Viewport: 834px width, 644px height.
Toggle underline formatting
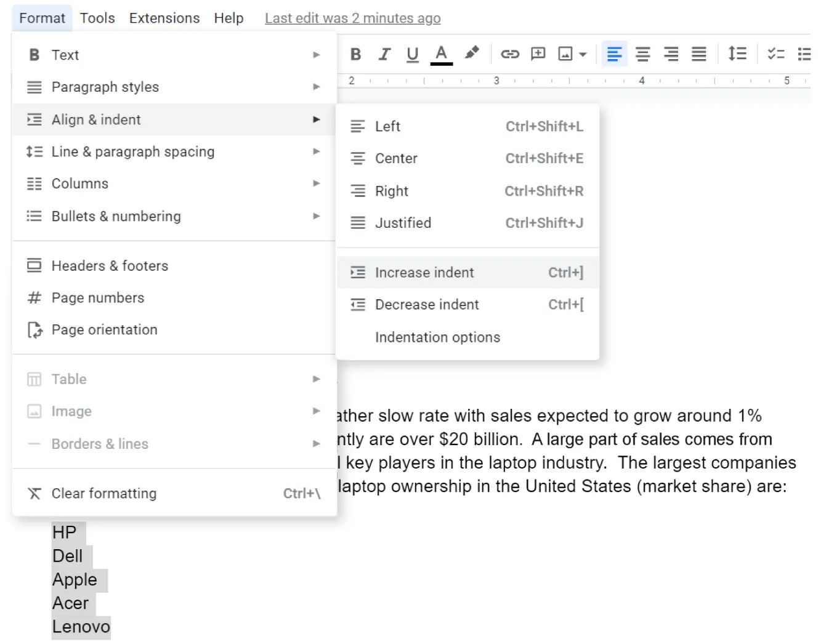point(412,54)
